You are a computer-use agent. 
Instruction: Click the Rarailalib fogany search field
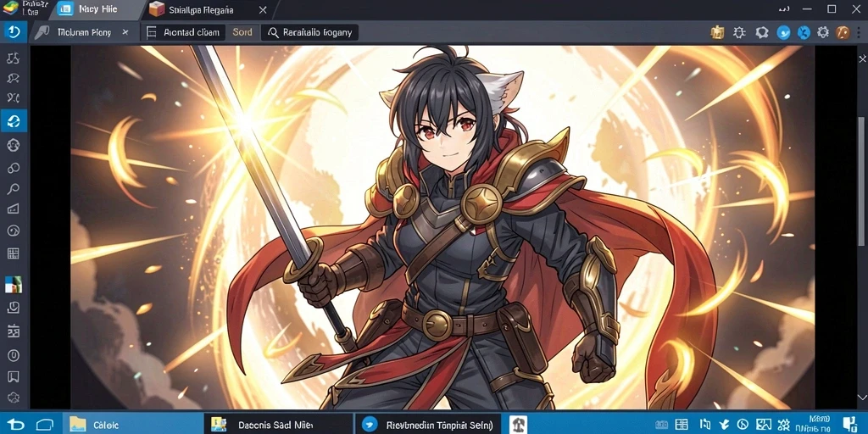point(309,32)
